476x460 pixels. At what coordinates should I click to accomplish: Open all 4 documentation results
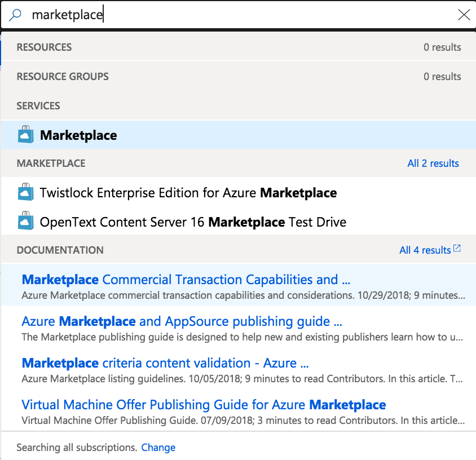(x=425, y=250)
